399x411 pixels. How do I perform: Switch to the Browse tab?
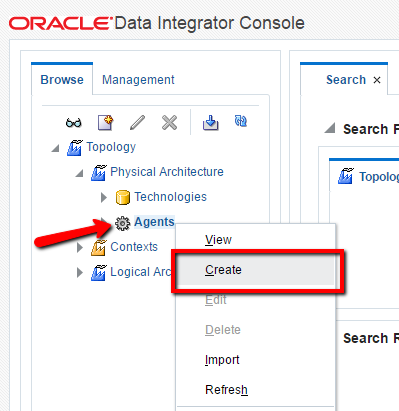tap(62, 80)
